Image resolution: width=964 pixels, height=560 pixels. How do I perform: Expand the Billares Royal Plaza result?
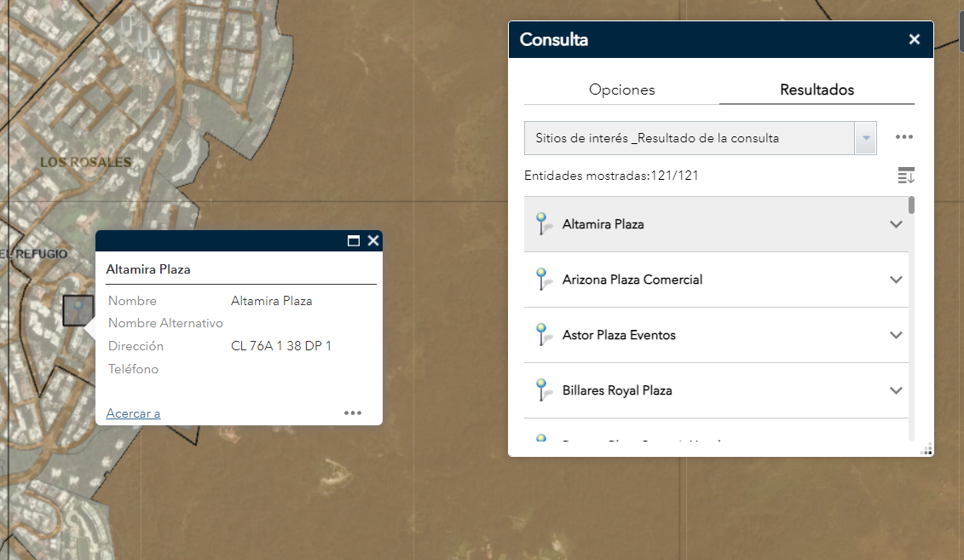[x=896, y=390]
